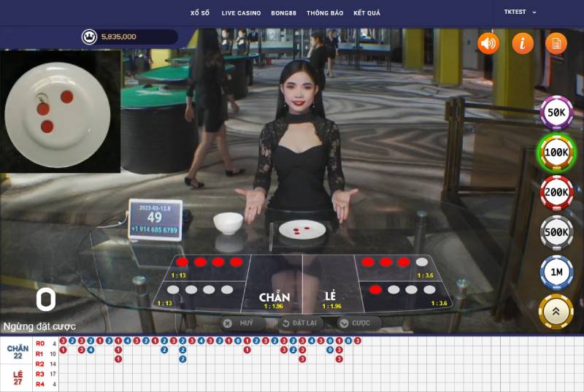Viewport: 584px width, 392px height.
Task: Open the TKTEST account dropdown
Action: tap(520, 12)
